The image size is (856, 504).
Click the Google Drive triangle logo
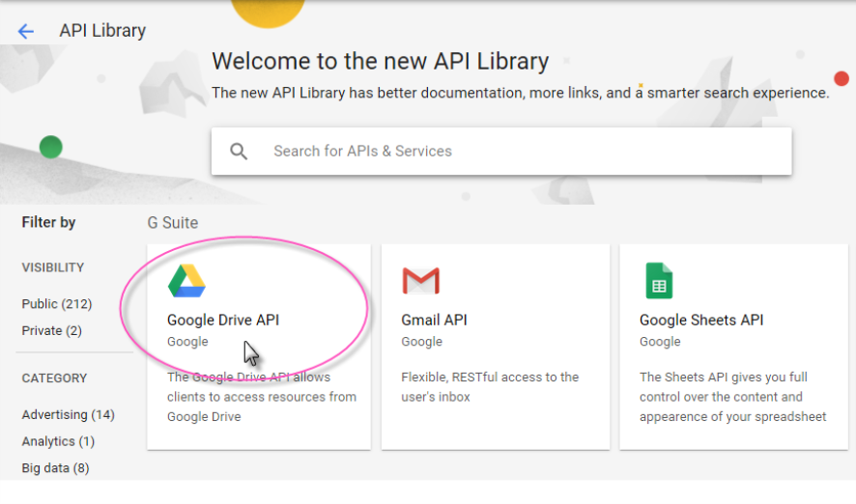tap(186, 281)
